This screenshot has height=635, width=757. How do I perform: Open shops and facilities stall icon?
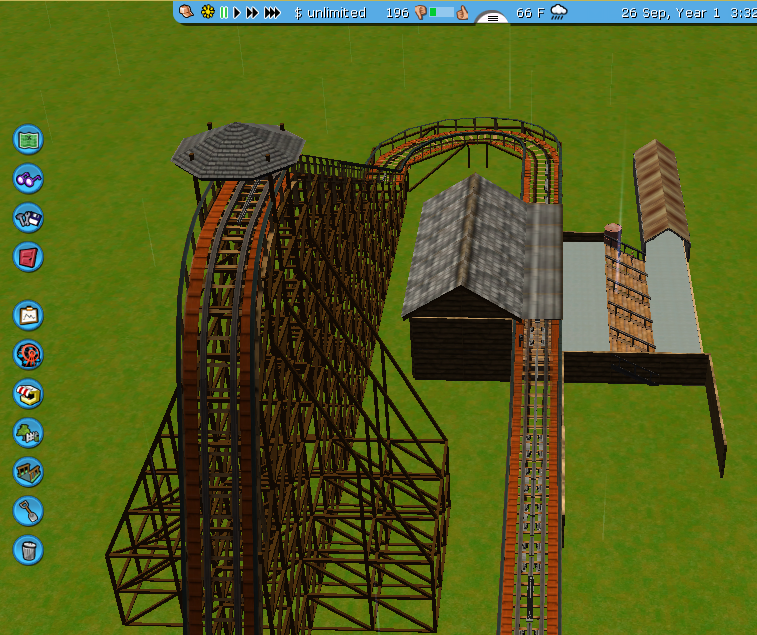tap(28, 393)
